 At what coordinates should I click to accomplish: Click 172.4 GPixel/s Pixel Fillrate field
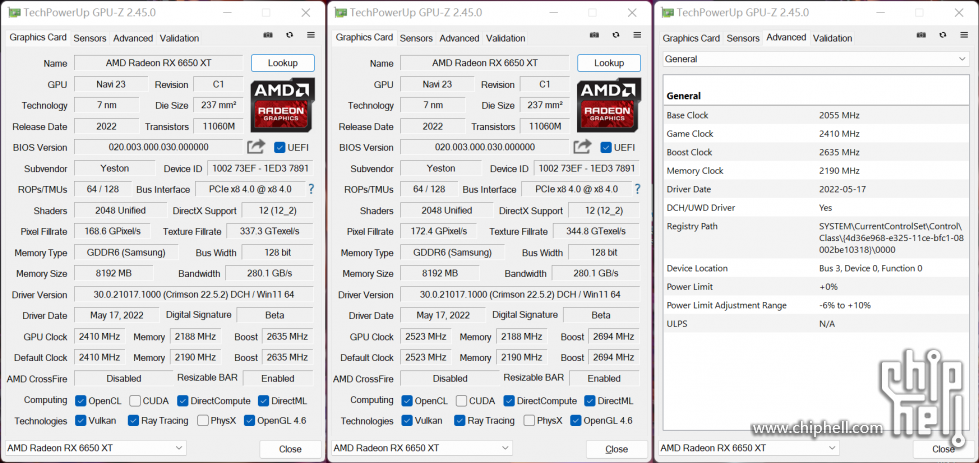(x=438, y=232)
